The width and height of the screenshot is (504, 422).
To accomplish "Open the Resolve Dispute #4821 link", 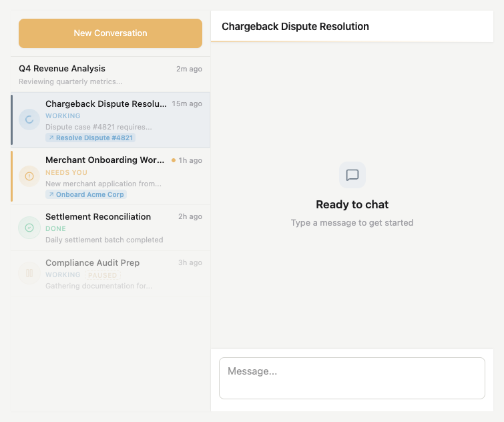I will pyautogui.click(x=94, y=138).
